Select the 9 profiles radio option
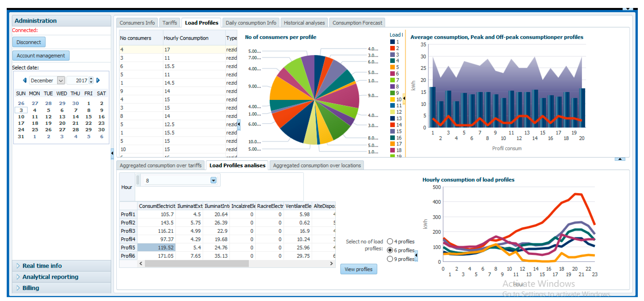The image size is (644, 301). (390, 259)
